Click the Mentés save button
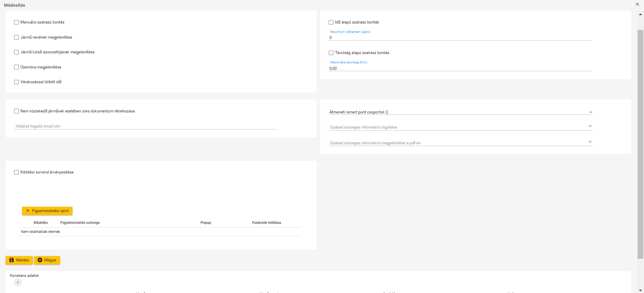 click(x=19, y=260)
